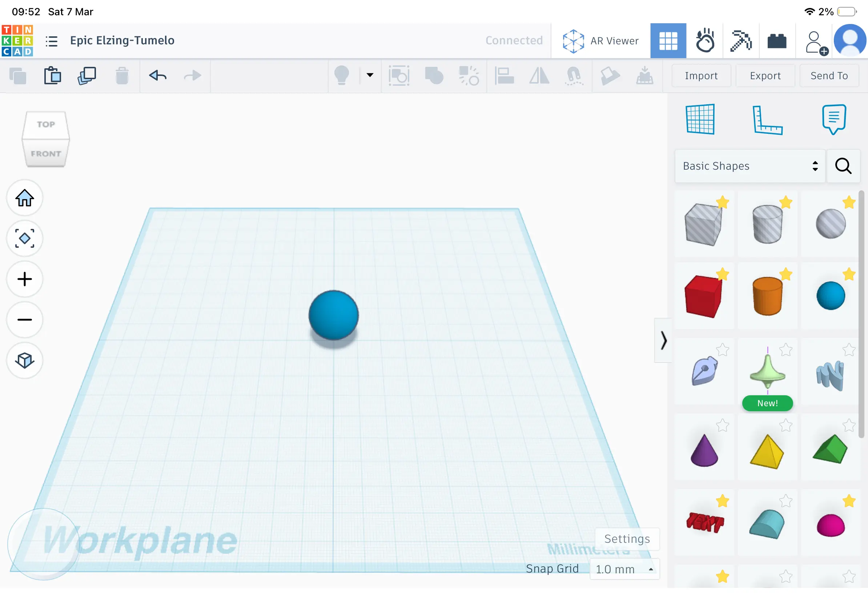Open the Send To options

click(x=829, y=76)
